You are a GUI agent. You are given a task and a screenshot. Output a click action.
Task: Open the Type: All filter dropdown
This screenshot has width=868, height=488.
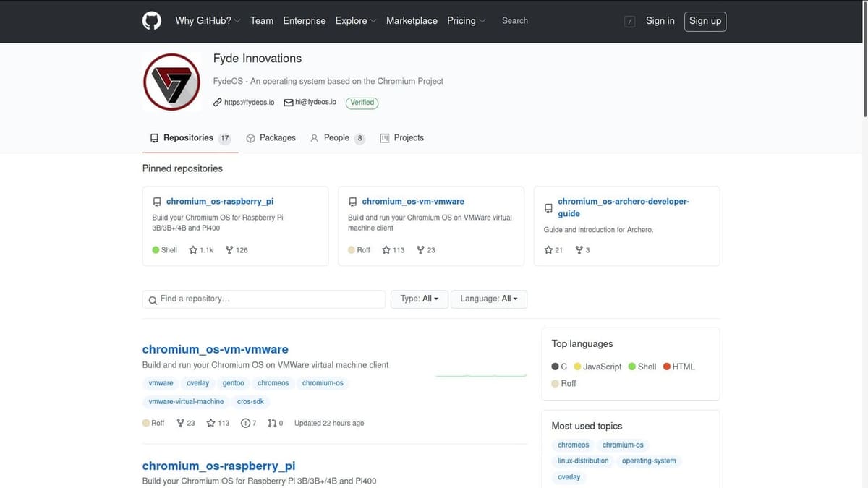tap(420, 299)
